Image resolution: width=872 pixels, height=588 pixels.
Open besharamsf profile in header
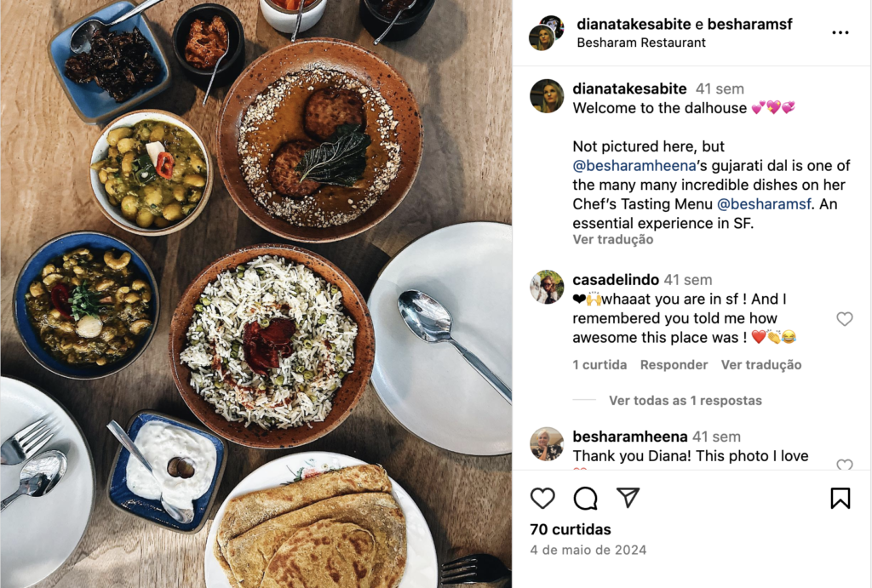point(749,24)
